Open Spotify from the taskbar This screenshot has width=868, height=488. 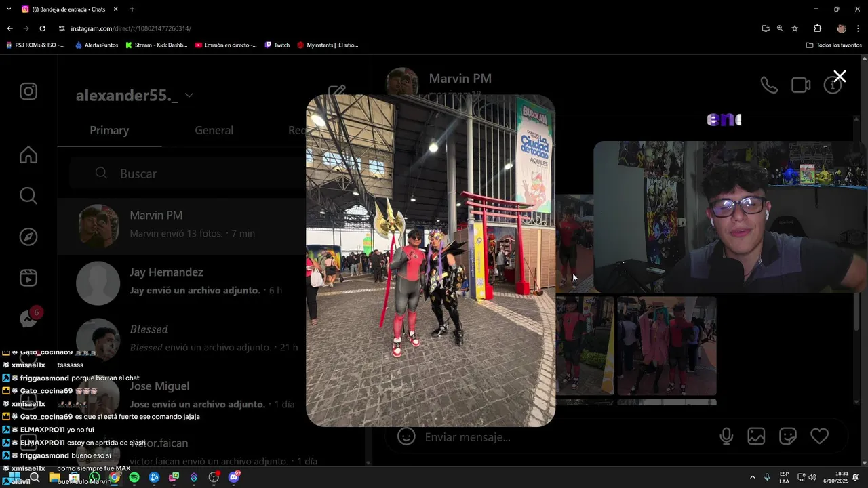(134, 477)
